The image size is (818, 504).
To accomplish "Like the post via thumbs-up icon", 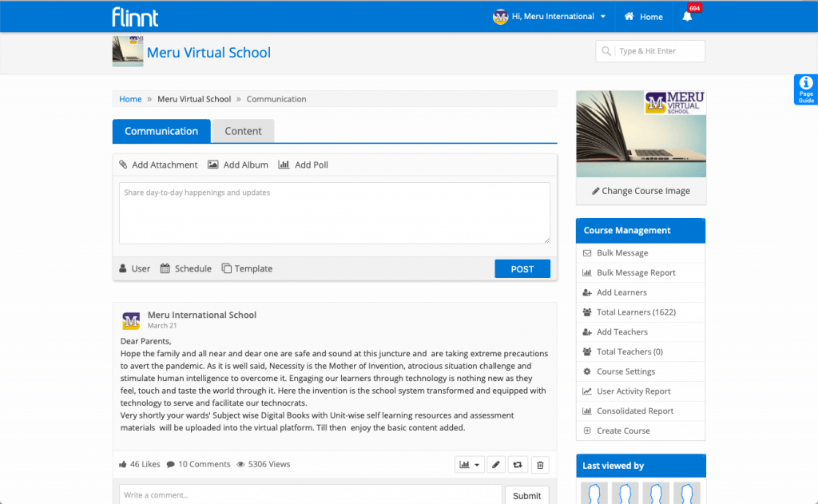I will click(x=123, y=464).
